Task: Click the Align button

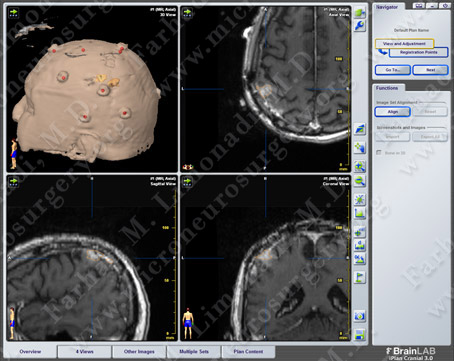Action: [x=393, y=112]
